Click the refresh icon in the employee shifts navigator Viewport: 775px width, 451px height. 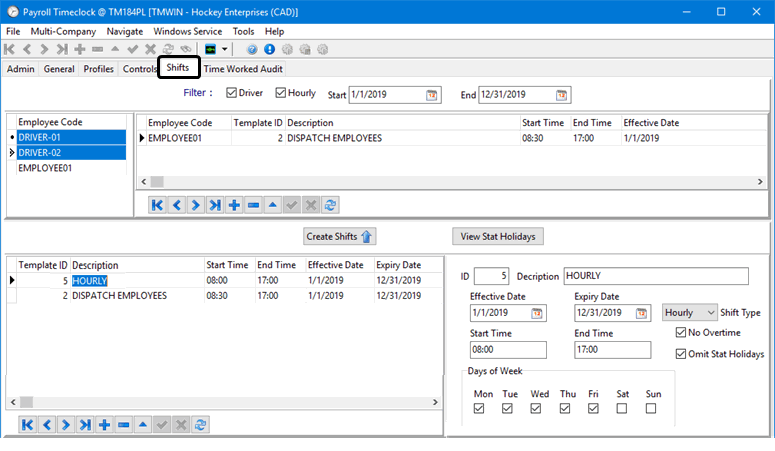point(331,205)
